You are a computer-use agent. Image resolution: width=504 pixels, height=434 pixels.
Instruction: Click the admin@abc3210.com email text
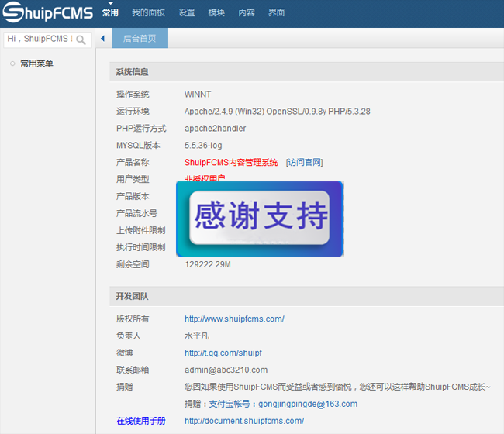(x=226, y=370)
